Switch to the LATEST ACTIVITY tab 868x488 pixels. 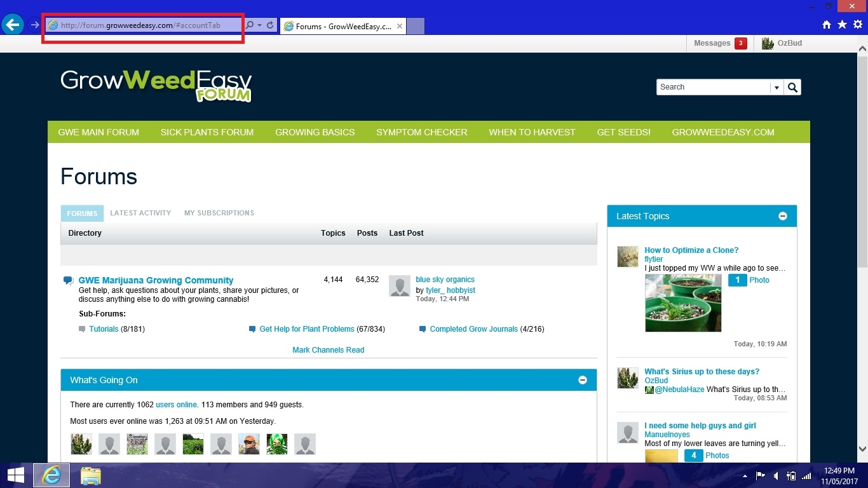(x=140, y=213)
